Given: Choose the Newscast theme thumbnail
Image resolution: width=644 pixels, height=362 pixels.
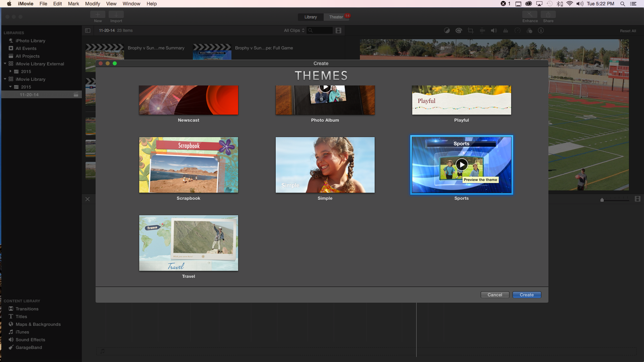Looking at the screenshot, I should pyautogui.click(x=189, y=100).
